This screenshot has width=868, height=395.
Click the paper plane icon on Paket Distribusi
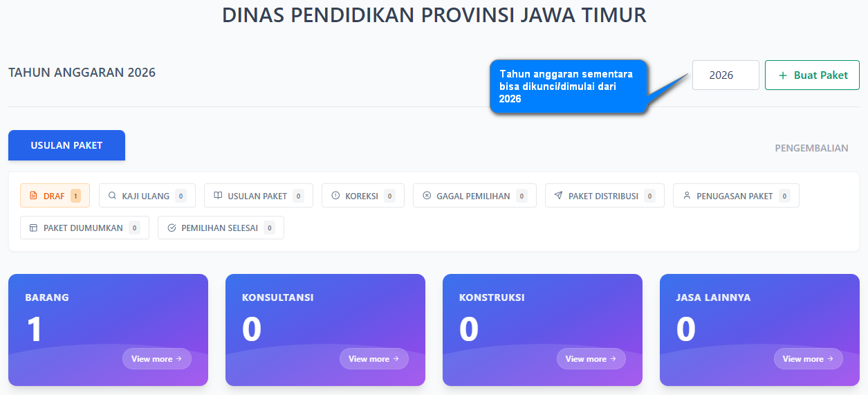tap(559, 196)
